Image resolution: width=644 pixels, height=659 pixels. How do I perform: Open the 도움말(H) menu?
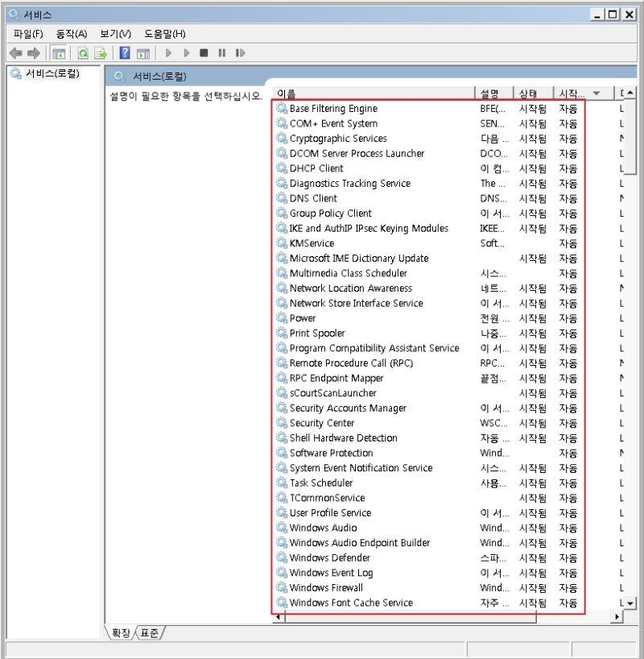click(165, 34)
